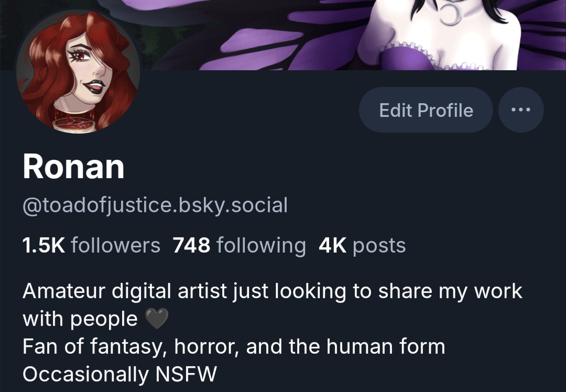Image resolution: width=566 pixels, height=392 pixels.
Task: Open the 748 following list
Action: [x=240, y=245]
